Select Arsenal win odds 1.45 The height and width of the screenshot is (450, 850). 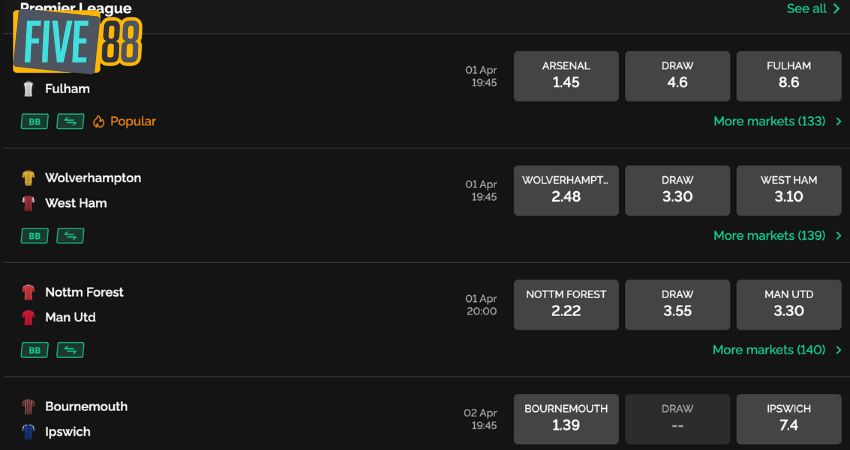pyautogui.click(x=566, y=76)
